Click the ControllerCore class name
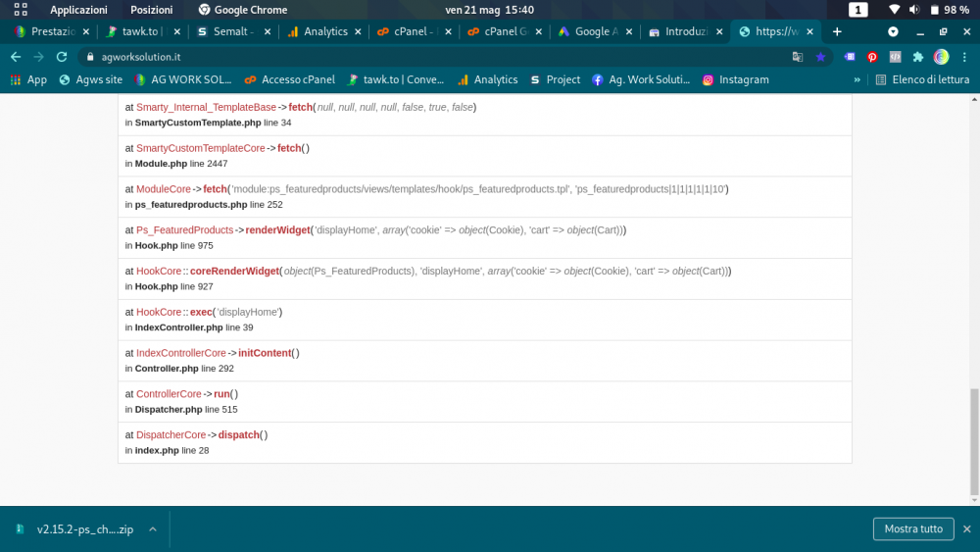 coord(169,394)
